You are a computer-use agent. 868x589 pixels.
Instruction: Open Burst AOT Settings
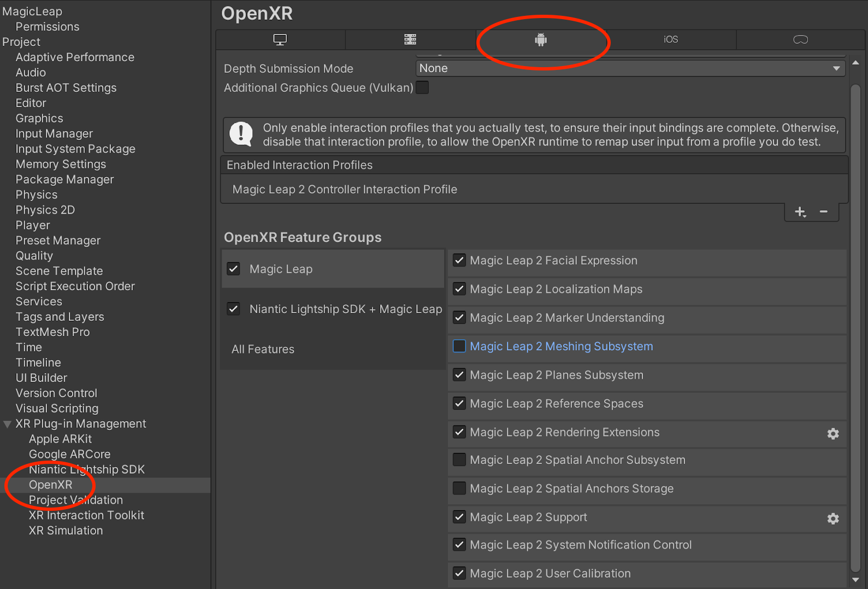coord(66,88)
